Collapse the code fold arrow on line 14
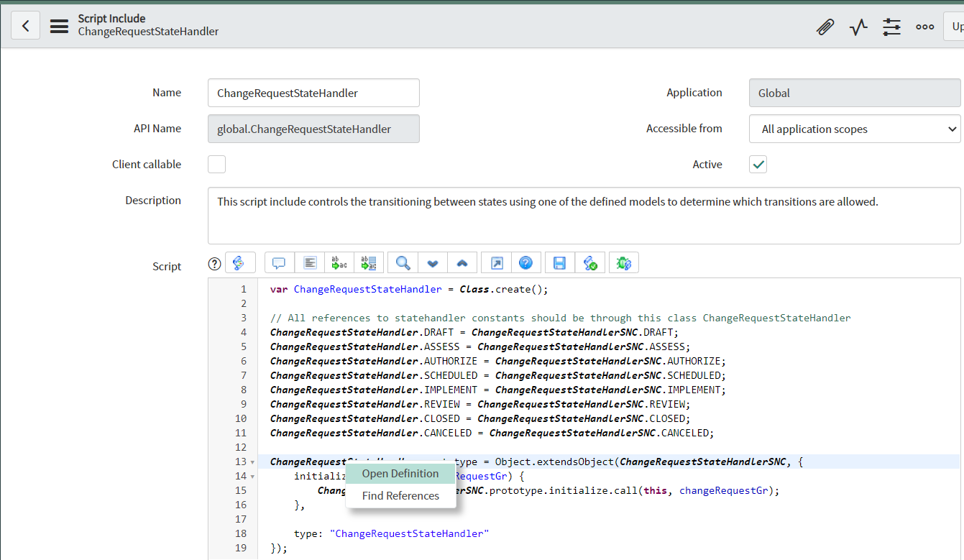The image size is (964, 560). coord(251,476)
